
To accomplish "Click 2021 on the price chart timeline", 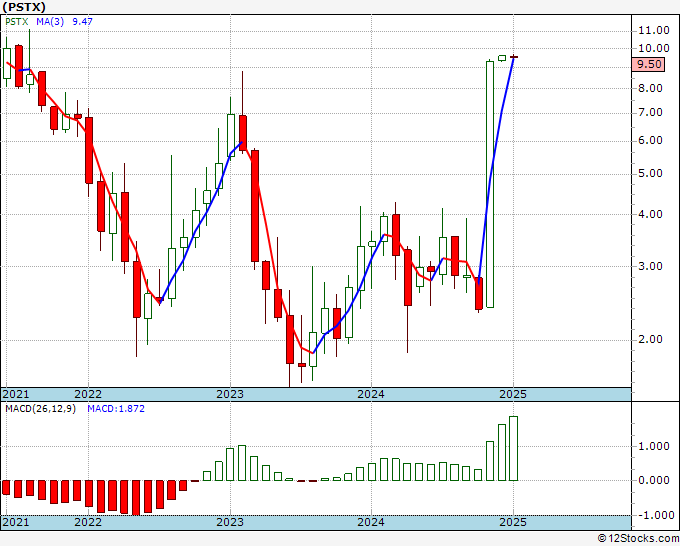I will (16, 394).
